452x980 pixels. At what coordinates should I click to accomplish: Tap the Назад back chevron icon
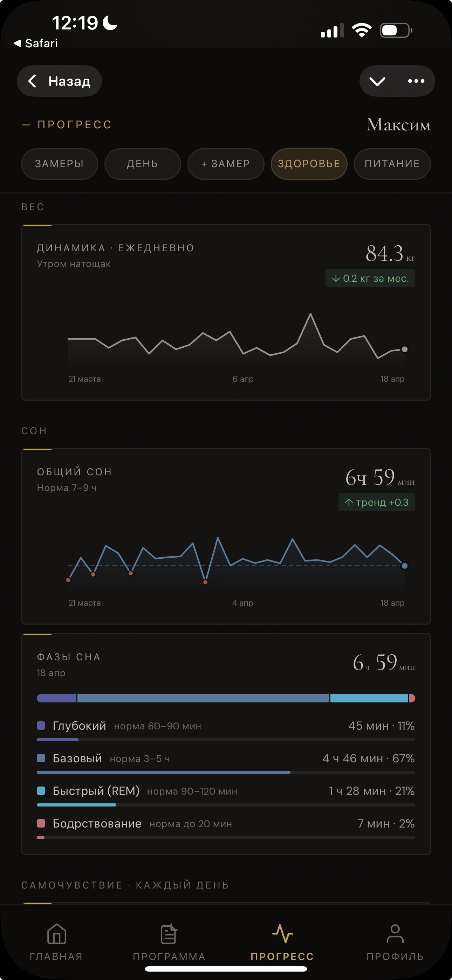pos(33,81)
